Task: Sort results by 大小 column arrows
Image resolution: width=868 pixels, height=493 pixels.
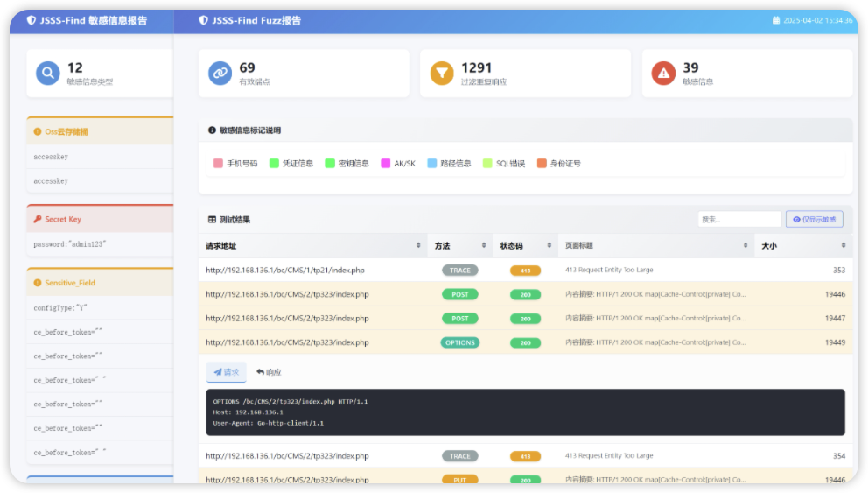Action: [x=843, y=246]
